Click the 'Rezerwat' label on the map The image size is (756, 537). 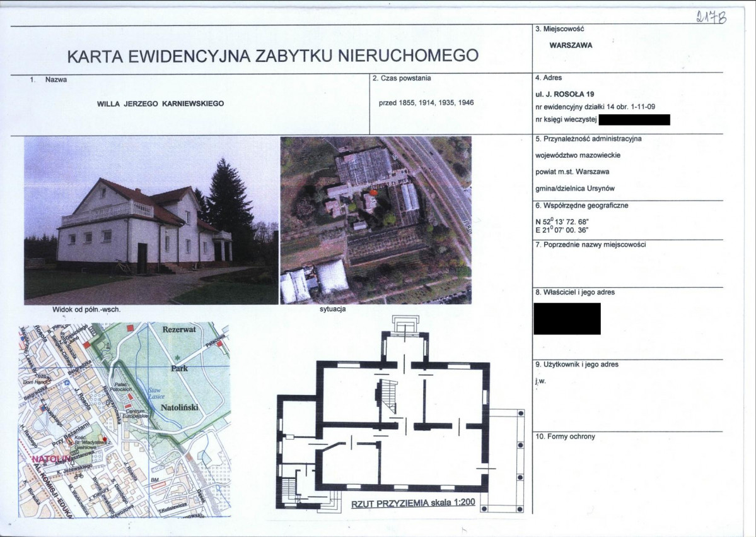(x=179, y=329)
